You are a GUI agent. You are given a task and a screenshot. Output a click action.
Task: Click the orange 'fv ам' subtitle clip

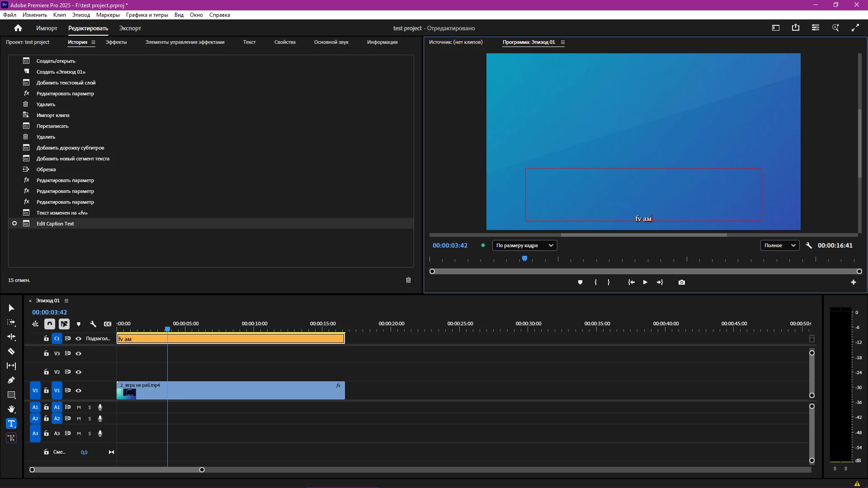[x=231, y=339]
